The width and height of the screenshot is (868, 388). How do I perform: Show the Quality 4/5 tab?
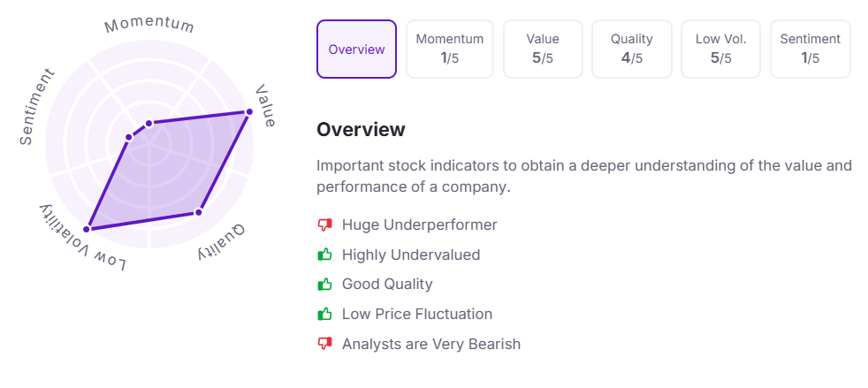click(x=632, y=49)
